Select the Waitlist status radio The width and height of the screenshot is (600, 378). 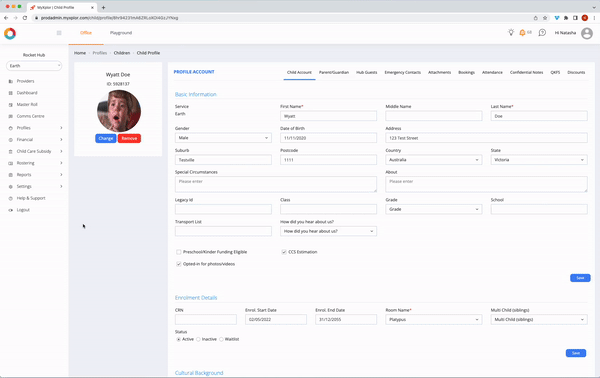tap(221, 339)
